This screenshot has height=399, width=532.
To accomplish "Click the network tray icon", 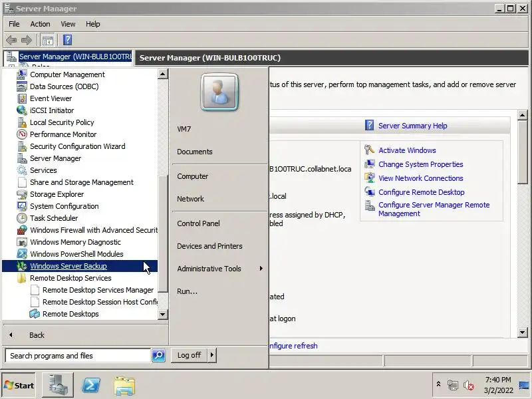I will point(453,386).
